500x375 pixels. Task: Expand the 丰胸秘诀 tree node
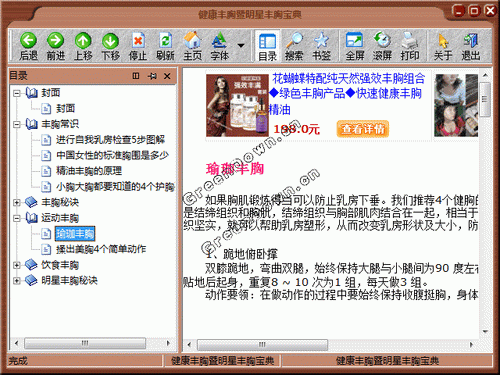pos(16,202)
